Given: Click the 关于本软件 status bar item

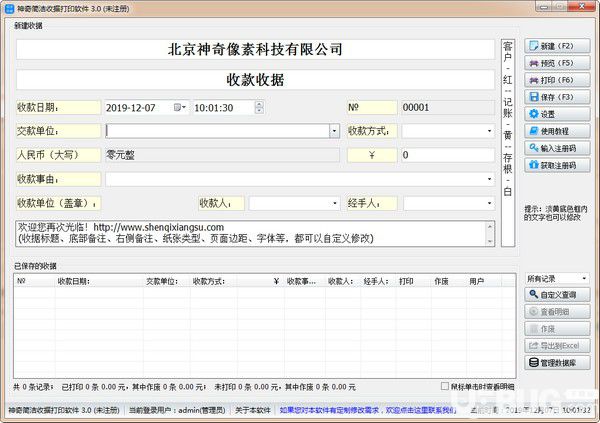Looking at the screenshot, I should (253, 410).
